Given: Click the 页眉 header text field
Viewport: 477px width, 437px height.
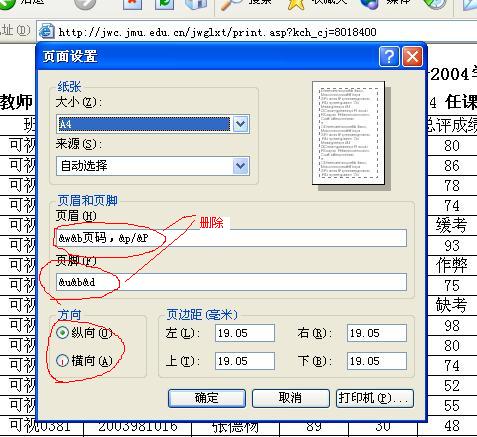Looking at the screenshot, I should 231,238.
